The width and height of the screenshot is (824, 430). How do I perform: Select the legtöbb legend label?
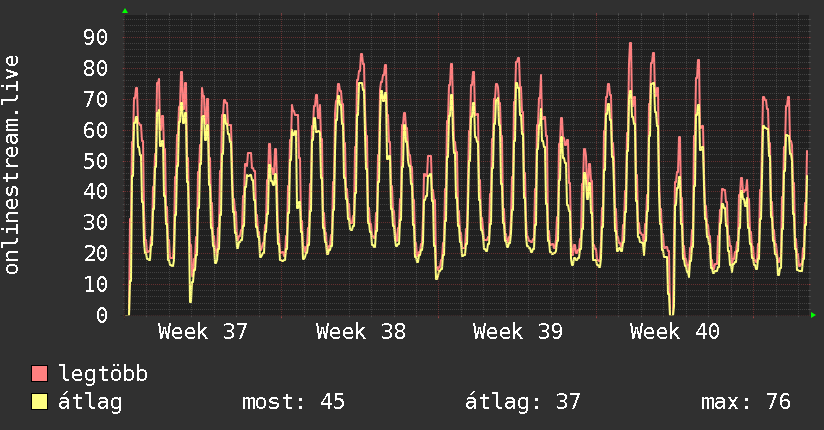(x=103, y=373)
